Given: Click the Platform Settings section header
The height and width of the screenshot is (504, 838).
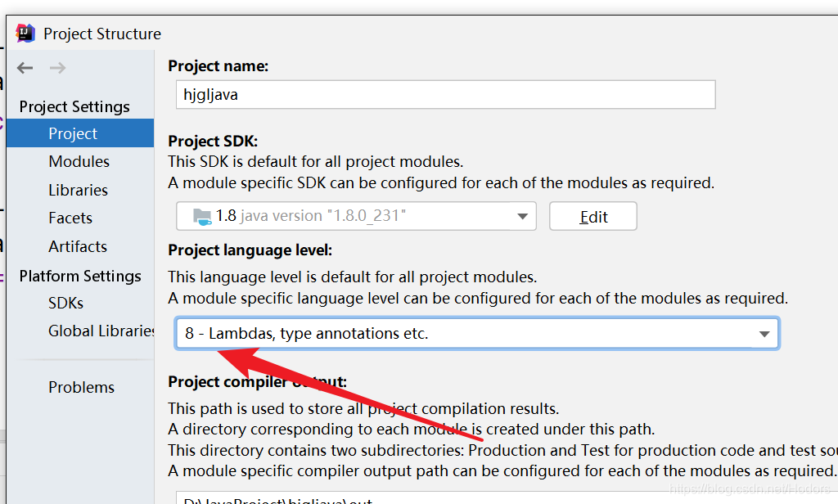Looking at the screenshot, I should pos(80,276).
